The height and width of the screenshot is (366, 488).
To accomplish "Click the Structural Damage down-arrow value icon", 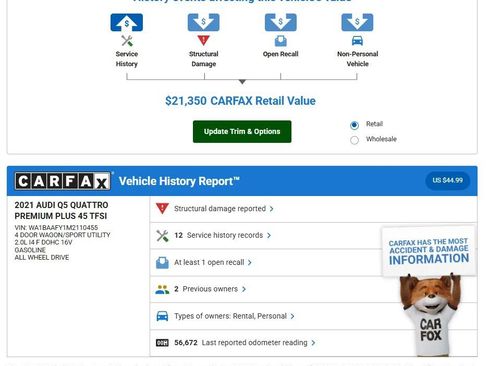I will (x=204, y=22).
